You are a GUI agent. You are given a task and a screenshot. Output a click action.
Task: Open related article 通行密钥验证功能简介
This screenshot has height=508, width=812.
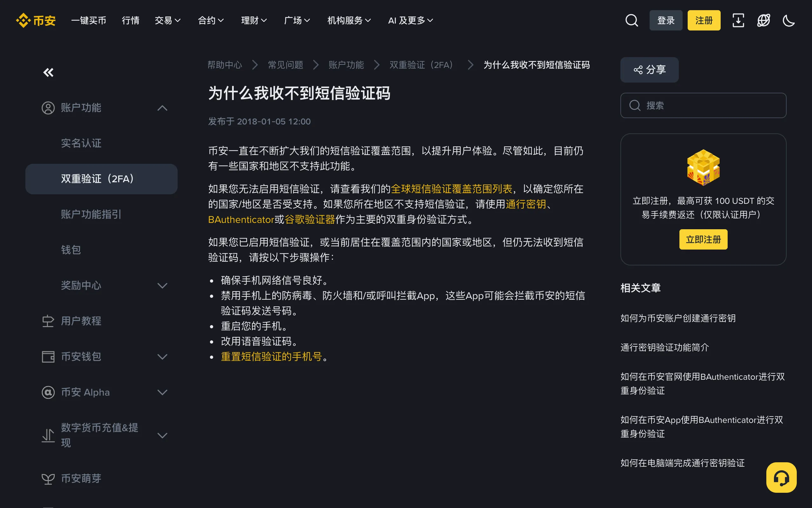tap(665, 347)
